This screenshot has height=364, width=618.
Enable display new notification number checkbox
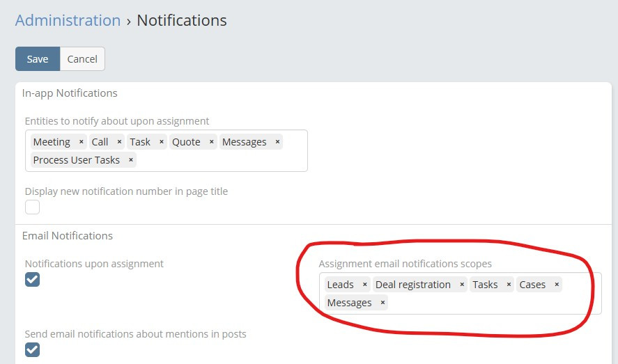(x=32, y=207)
